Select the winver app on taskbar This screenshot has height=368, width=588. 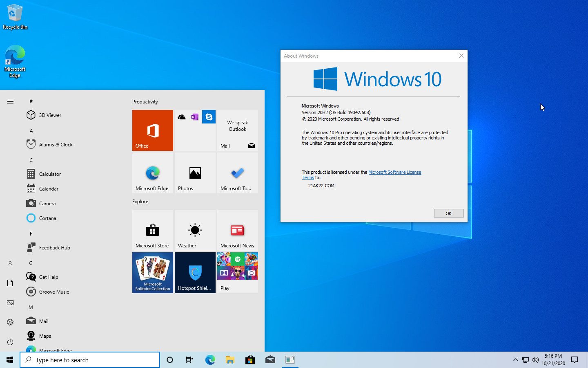290,360
